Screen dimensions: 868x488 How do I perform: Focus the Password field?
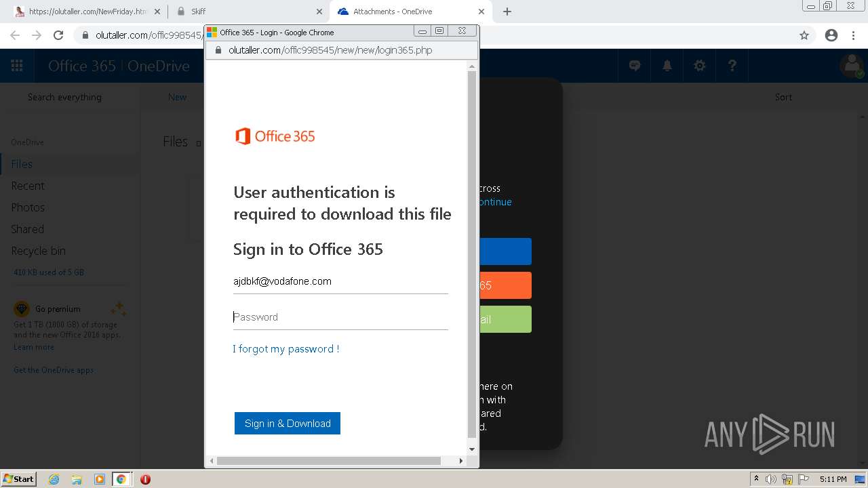340,317
